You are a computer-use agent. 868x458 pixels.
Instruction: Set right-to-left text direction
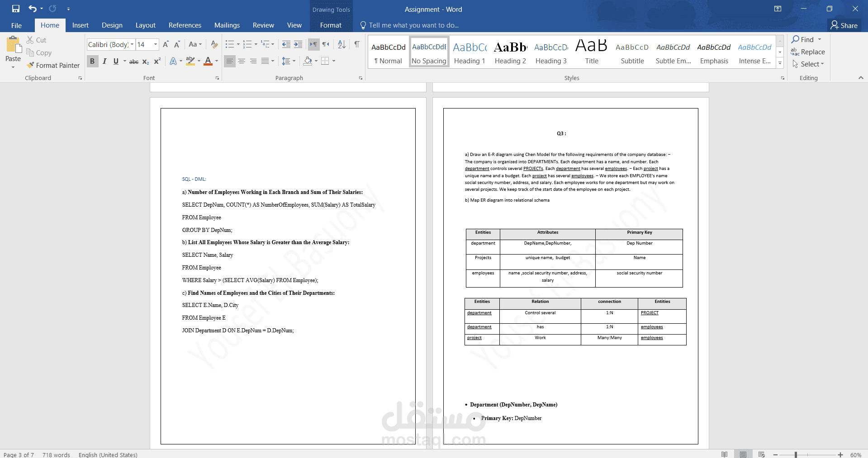[x=326, y=44]
